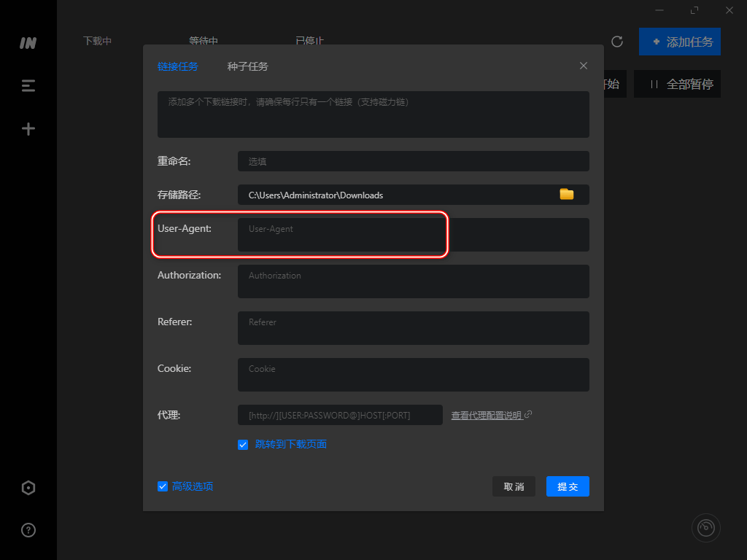Browse storage path using the folder icon
Screen dimensions: 747x560
(567, 195)
